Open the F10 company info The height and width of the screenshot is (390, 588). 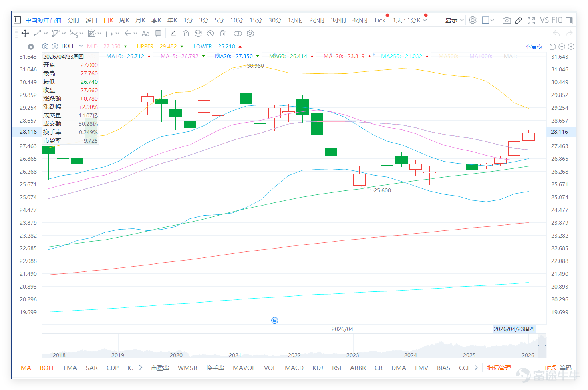tap(557, 20)
